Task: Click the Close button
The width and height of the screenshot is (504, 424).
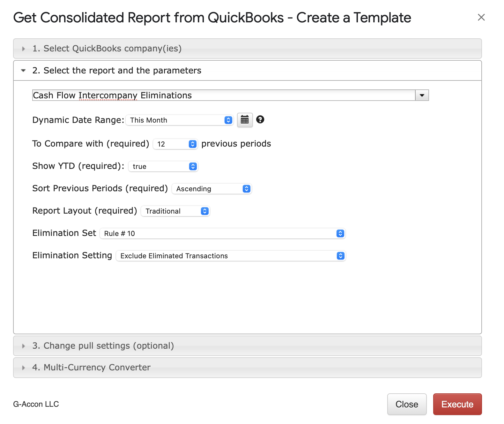Action: (407, 404)
